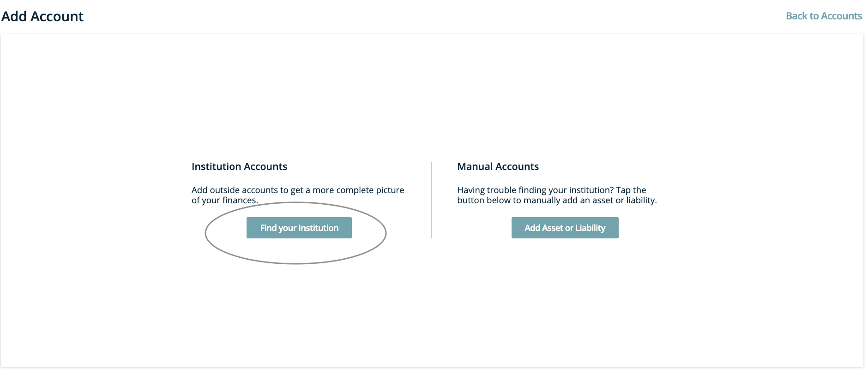Click the word 'Find' on the institution button
The height and width of the screenshot is (377, 868).
268,228
